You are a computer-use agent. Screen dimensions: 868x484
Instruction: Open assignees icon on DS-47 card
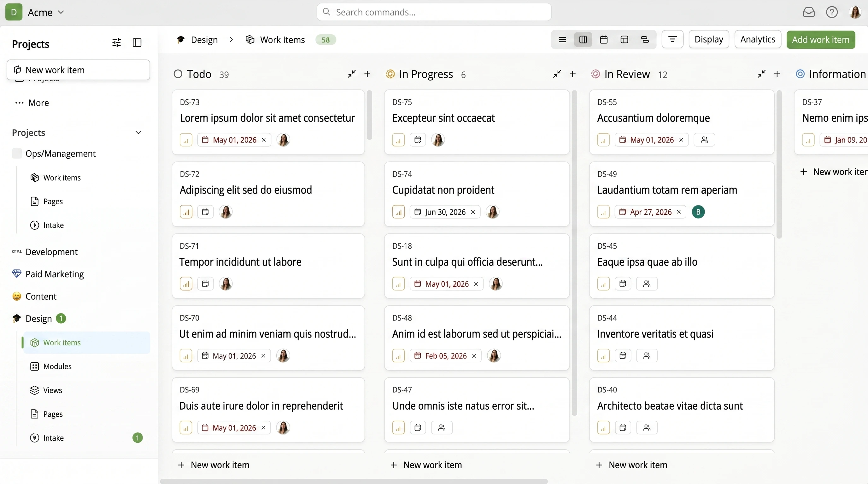coord(442,428)
